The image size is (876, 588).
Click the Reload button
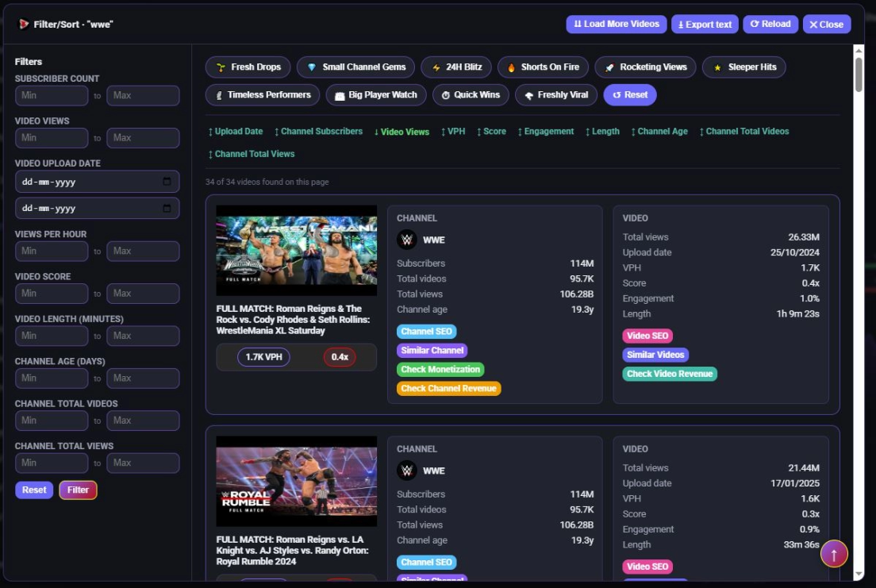click(770, 24)
